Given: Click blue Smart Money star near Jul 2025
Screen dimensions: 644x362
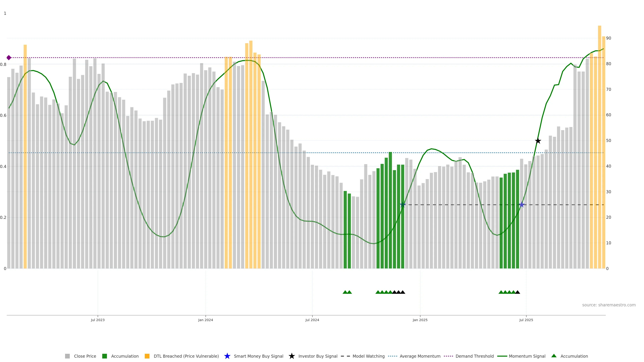Looking at the screenshot, I should point(522,205).
